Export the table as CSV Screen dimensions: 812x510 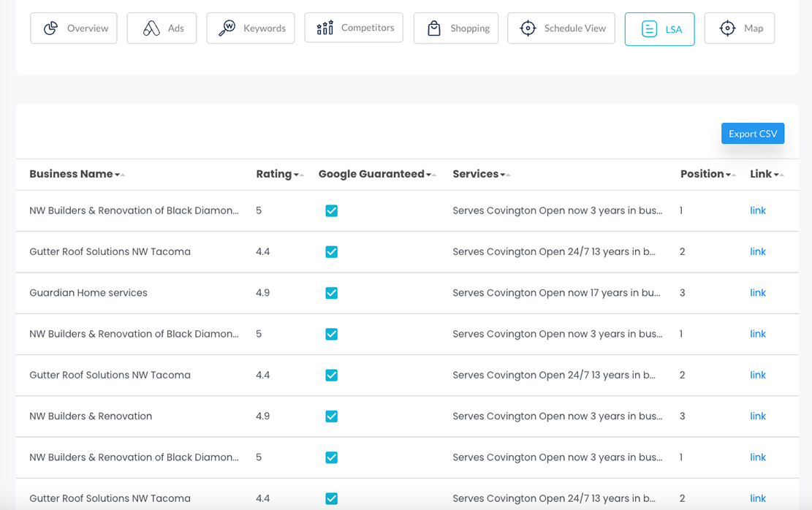click(753, 134)
